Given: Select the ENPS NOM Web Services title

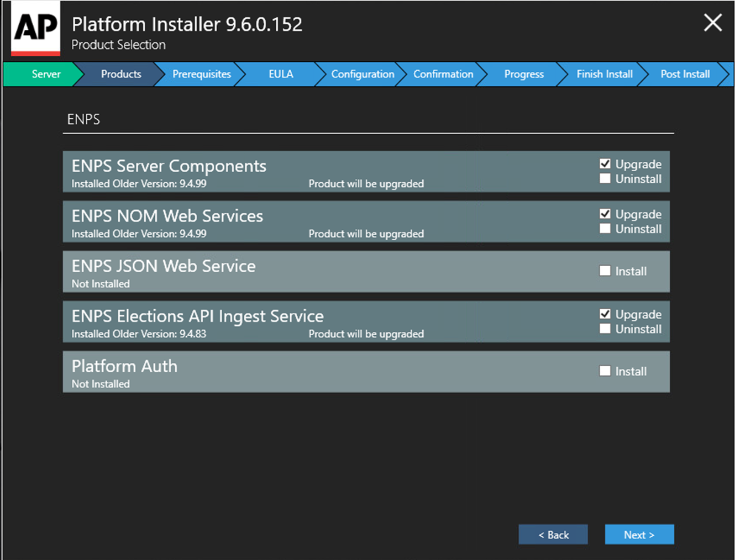Looking at the screenshot, I should pos(167,216).
